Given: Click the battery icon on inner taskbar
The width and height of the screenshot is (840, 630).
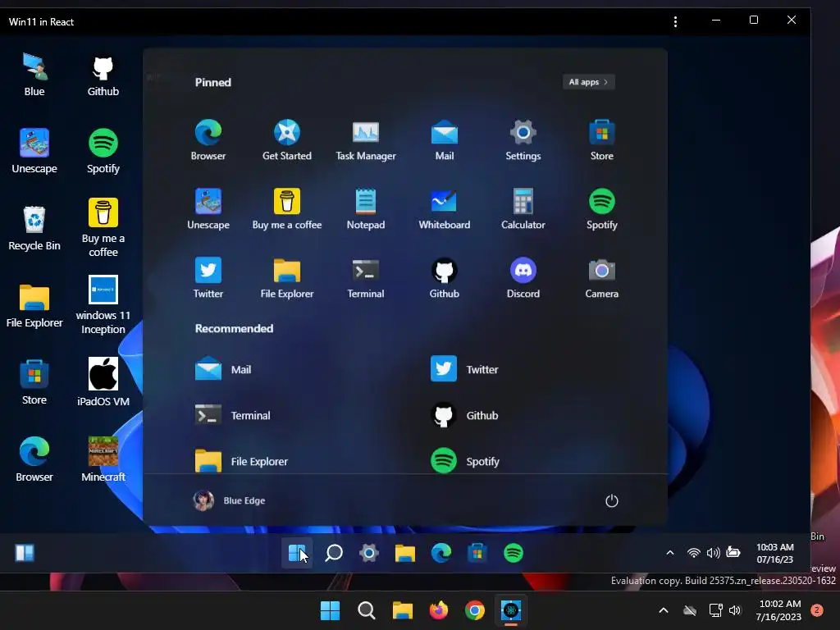Looking at the screenshot, I should point(733,552).
